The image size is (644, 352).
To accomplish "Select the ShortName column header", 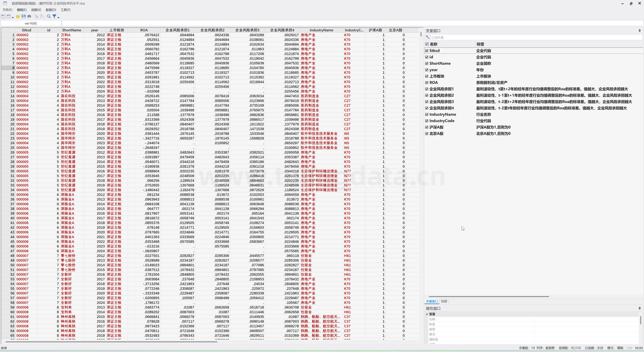I will [x=72, y=30].
